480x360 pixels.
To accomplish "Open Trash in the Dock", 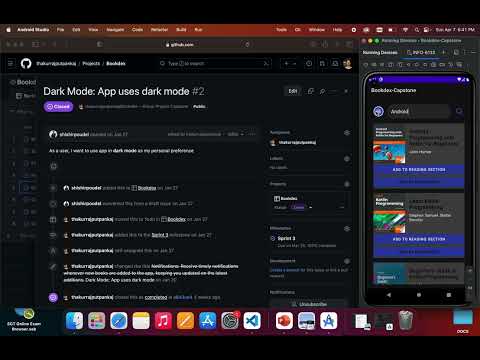I will pos(405,320).
